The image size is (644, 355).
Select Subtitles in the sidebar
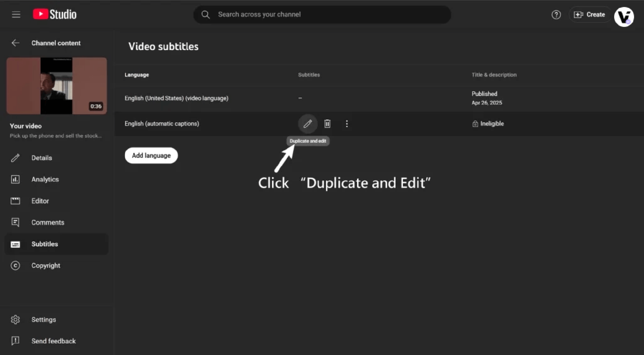pos(45,244)
